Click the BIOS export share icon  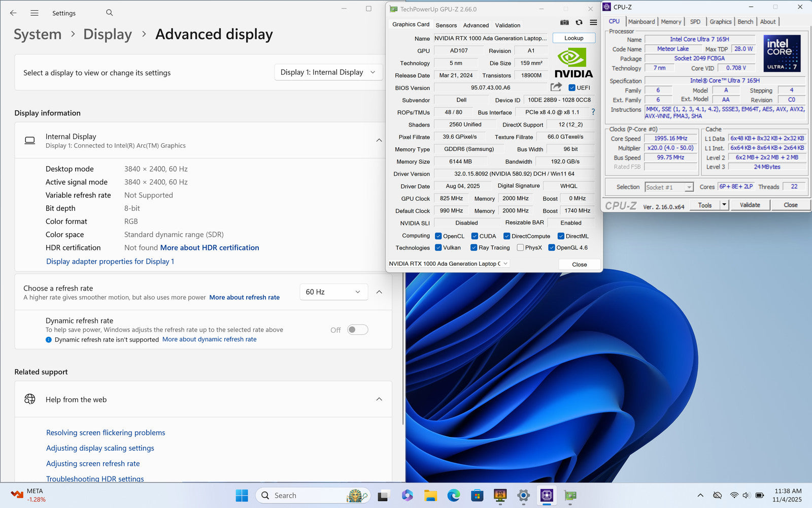[556, 87]
